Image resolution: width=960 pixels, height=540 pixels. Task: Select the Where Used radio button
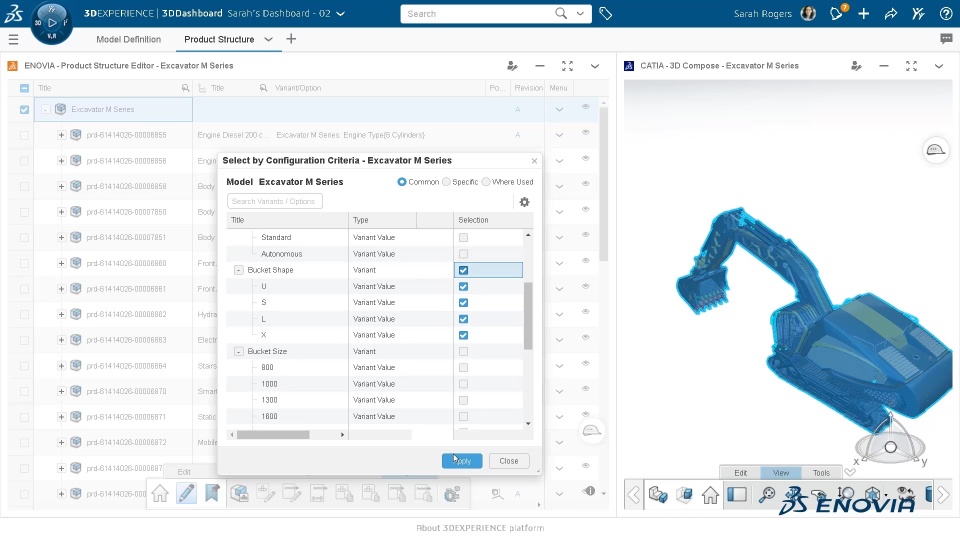coord(486,182)
